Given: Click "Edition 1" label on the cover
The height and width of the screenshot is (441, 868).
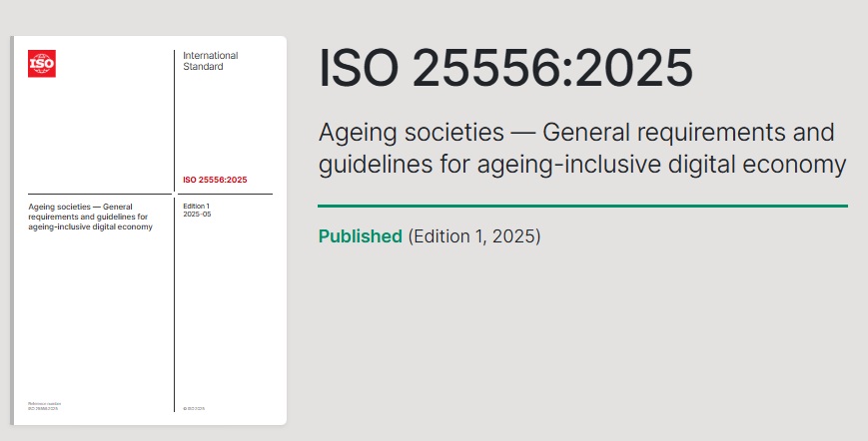Looking at the screenshot, I should point(197,207).
